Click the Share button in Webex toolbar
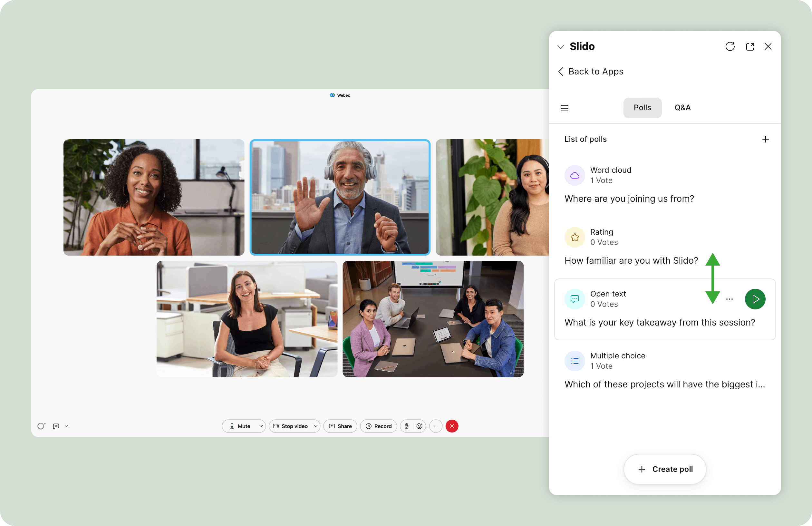The image size is (812, 526). (340, 426)
